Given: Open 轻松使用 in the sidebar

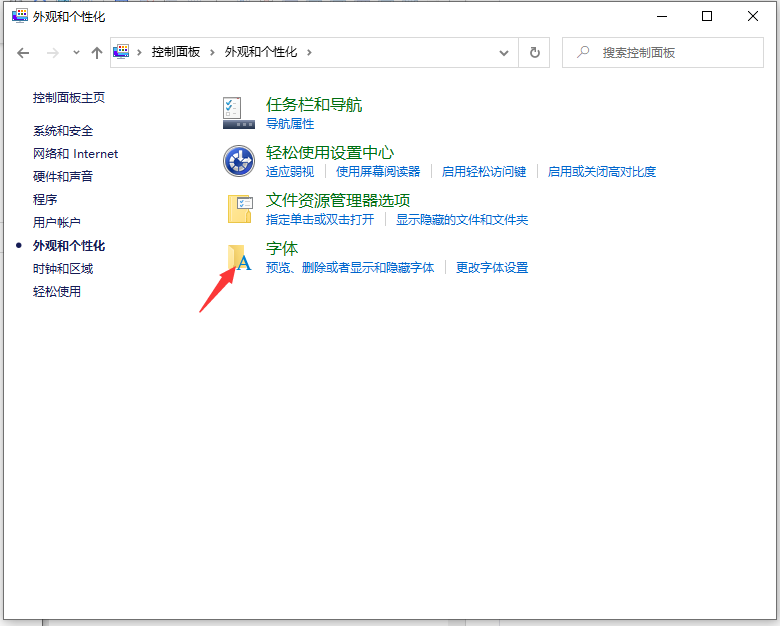Looking at the screenshot, I should [x=57, y=292].
